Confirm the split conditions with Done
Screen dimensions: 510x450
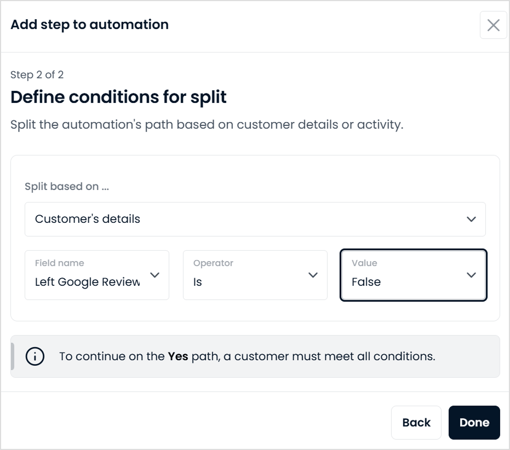click(474, 422)
